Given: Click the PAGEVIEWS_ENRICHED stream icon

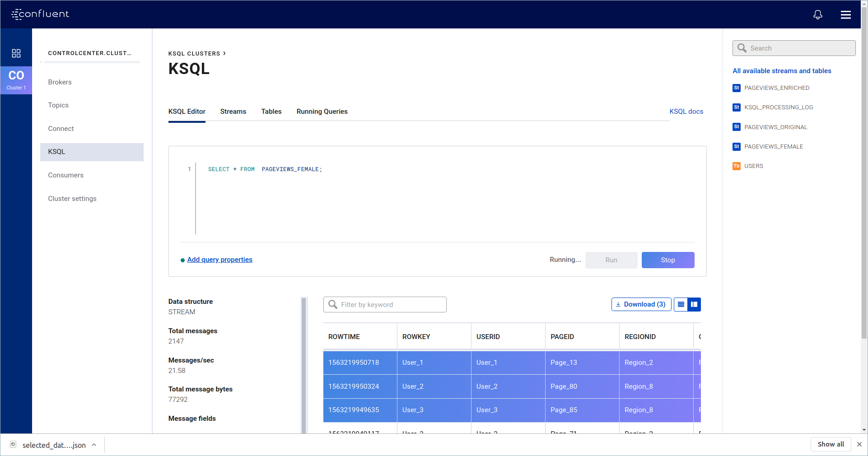Looking at the screenshot, I should (x=736, y=88).
